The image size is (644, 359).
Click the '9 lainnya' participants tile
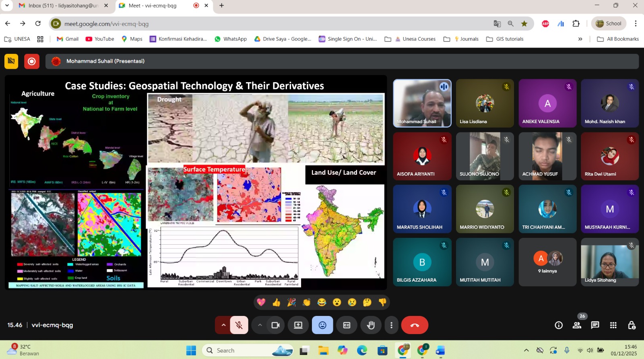click(x=547, y=262)
